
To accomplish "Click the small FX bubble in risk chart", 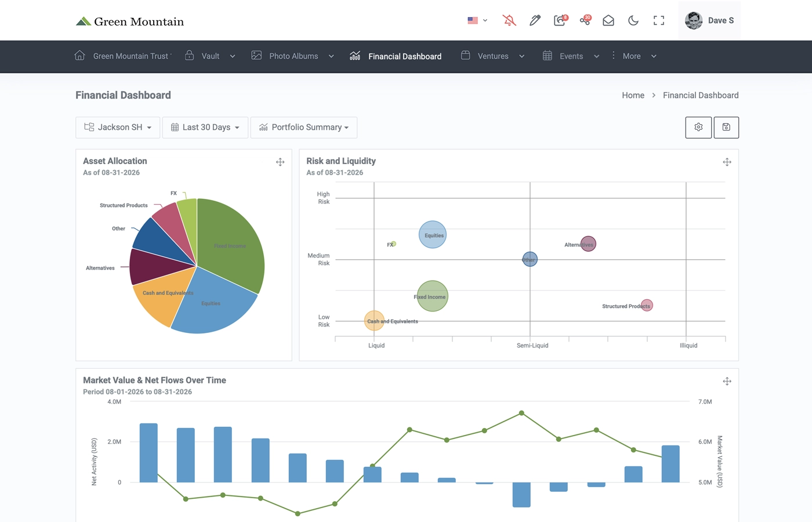I will coord(394,244).
